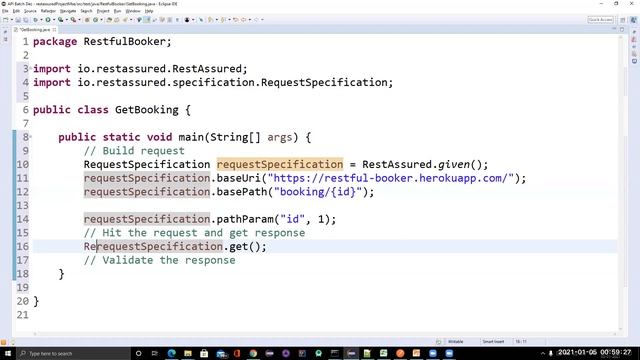Maximize the editor area
This screenshot has width=640, height=360.
622,29
